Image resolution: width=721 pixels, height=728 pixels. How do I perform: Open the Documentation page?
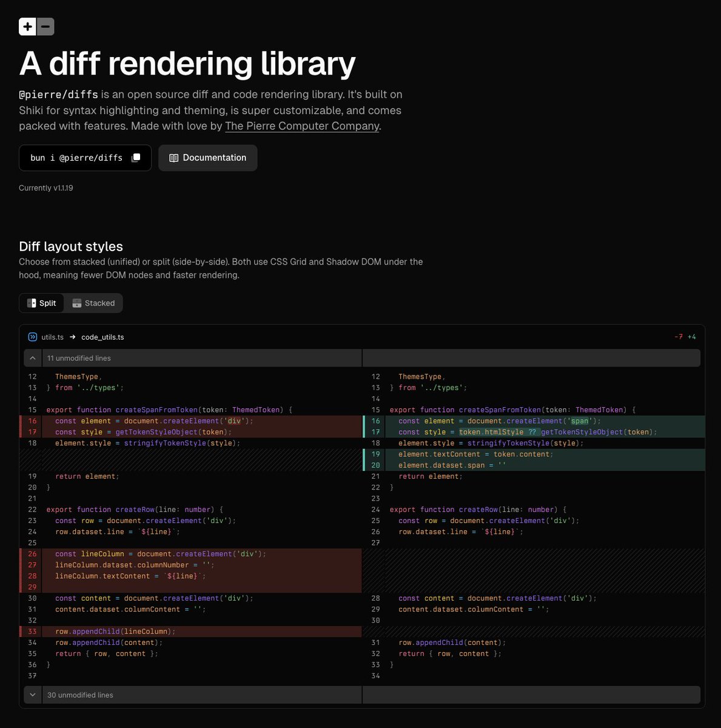coord(208,157)
